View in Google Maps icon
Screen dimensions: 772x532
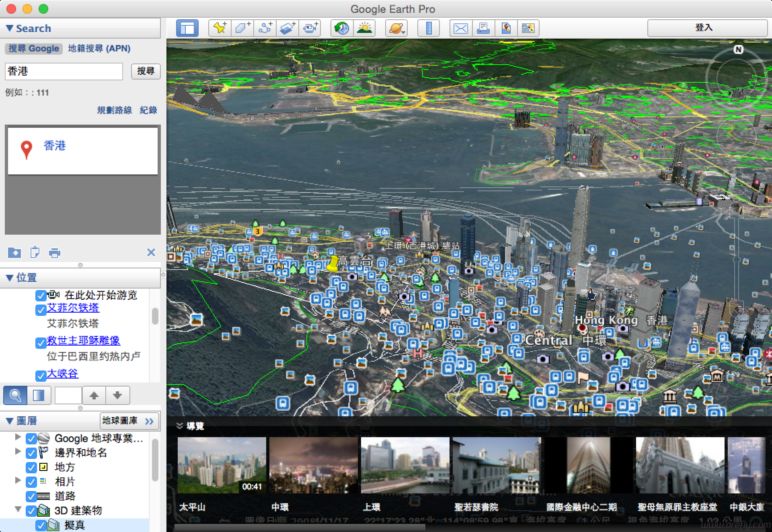coord(528,28)
